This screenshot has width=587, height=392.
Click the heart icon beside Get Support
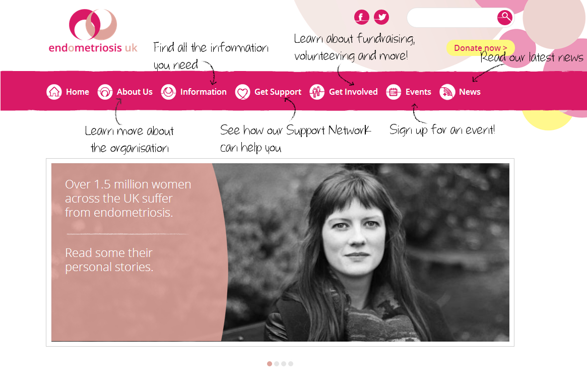[242, 92]
